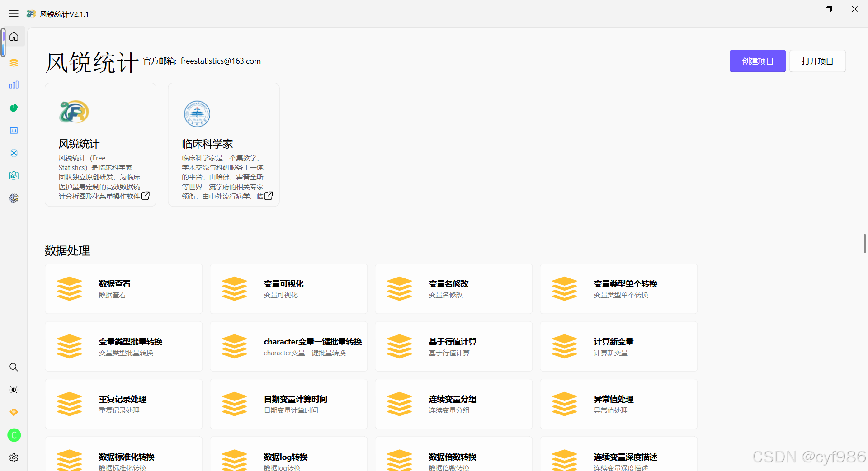Screen dimensions: 868x471
Task: Click the 风锐统计V2.1.1 title bar logo
Action: 31,14
